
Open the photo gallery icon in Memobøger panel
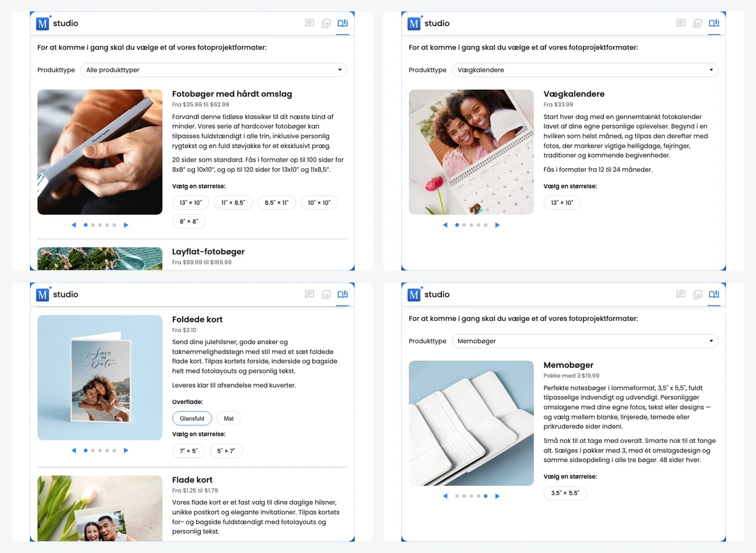click(697, 294)
